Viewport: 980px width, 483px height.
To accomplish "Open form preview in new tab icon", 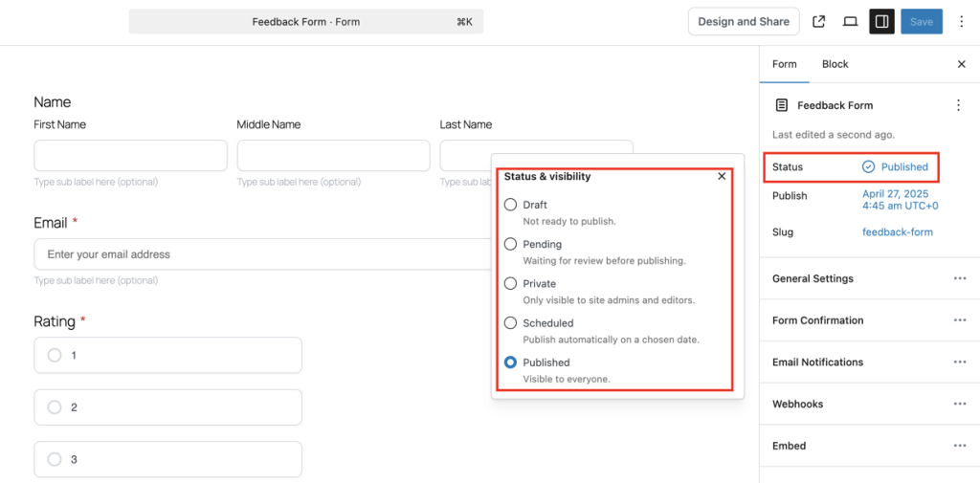I will (818, 21).
